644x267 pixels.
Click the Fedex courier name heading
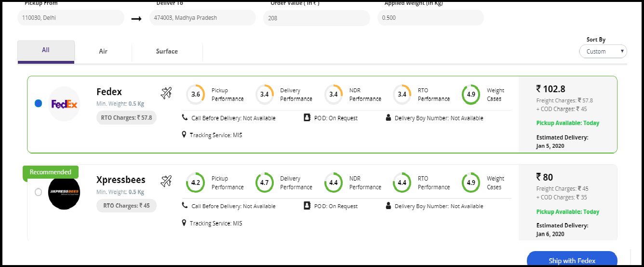pyautogui.click(x=109, y=92)
